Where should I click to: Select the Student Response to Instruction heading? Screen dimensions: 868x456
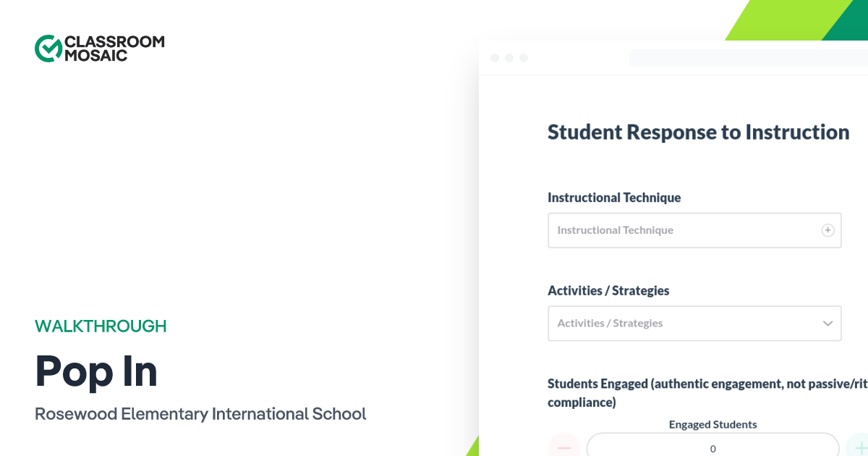(x=699, y=132)
